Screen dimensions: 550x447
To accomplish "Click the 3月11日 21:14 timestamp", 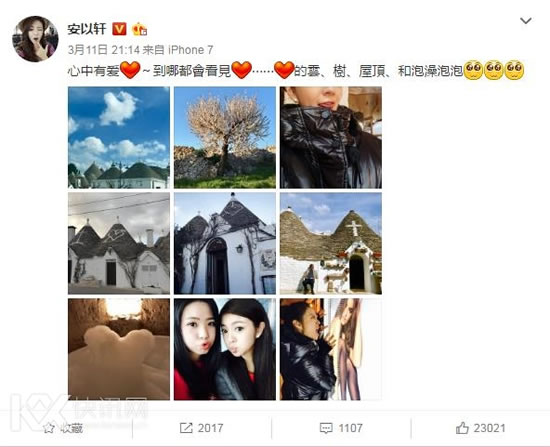I will (104, 50).
